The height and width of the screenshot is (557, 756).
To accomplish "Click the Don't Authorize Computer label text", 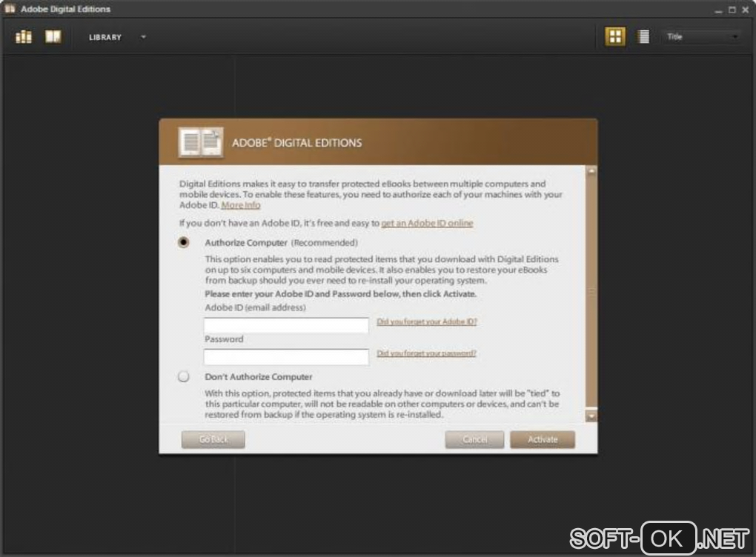I will tap(259, 377).
